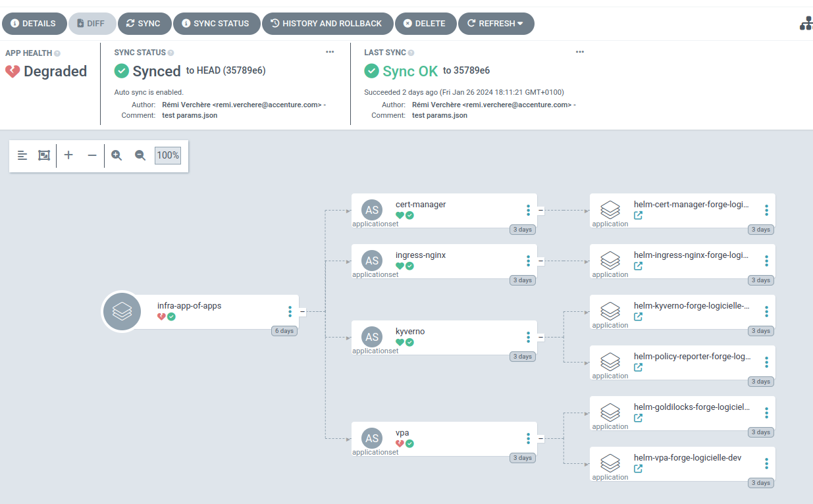This screenshot has width=813, height=504.
Task: Open Last Sync more options ellipsis
Action: click(579, 52)
